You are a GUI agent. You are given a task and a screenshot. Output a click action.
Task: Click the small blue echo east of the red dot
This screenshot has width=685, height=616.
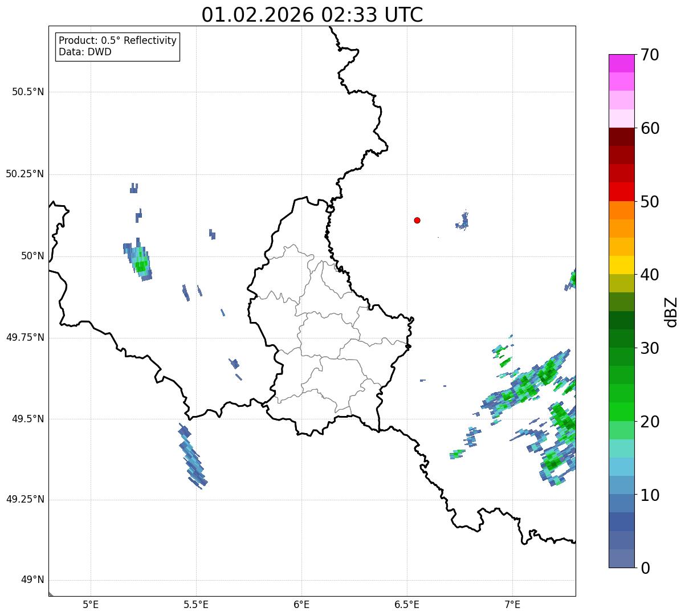tap(463, 221)
